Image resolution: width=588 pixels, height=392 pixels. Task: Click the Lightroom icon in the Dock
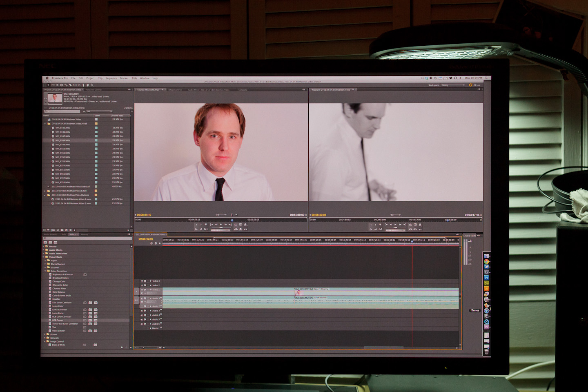pos(486,272)
